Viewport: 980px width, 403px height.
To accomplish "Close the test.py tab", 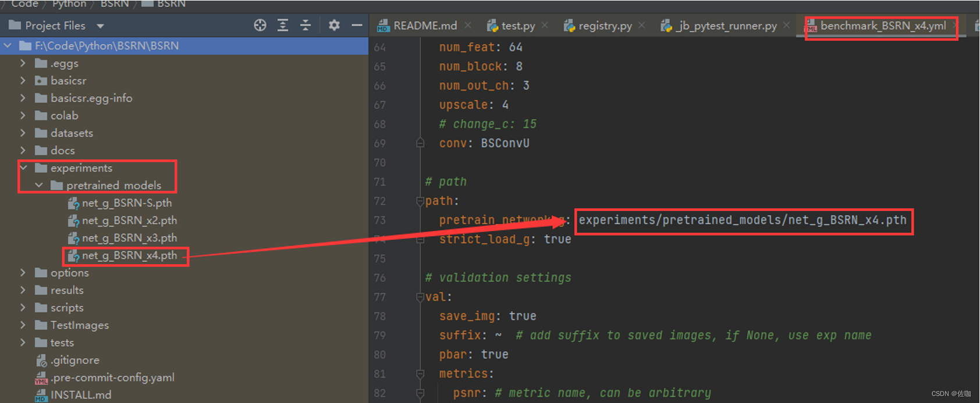I will (x=545, y=26).
